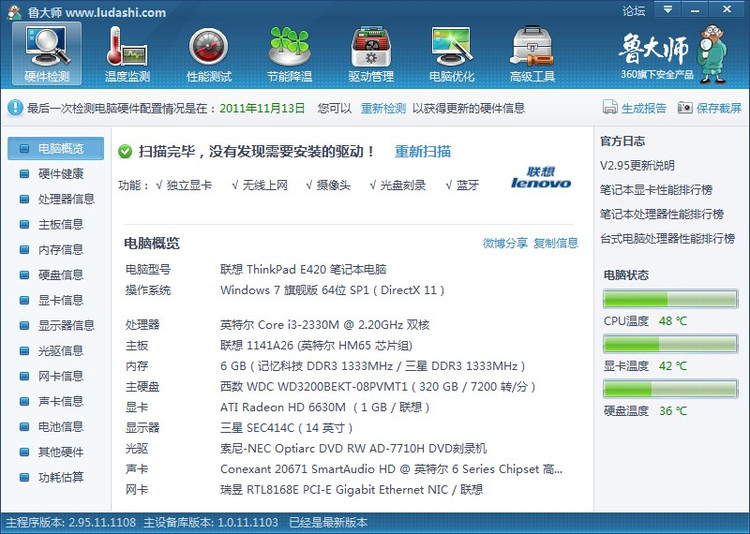
Task: Open the 高级工具 toolkit icon
Action: pos(532,54)
